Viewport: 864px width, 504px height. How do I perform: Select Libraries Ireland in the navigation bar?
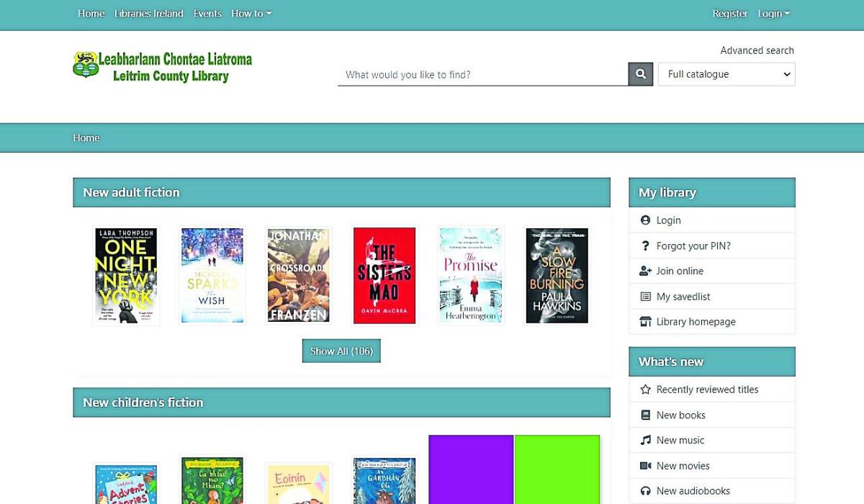tap(150, 13)
